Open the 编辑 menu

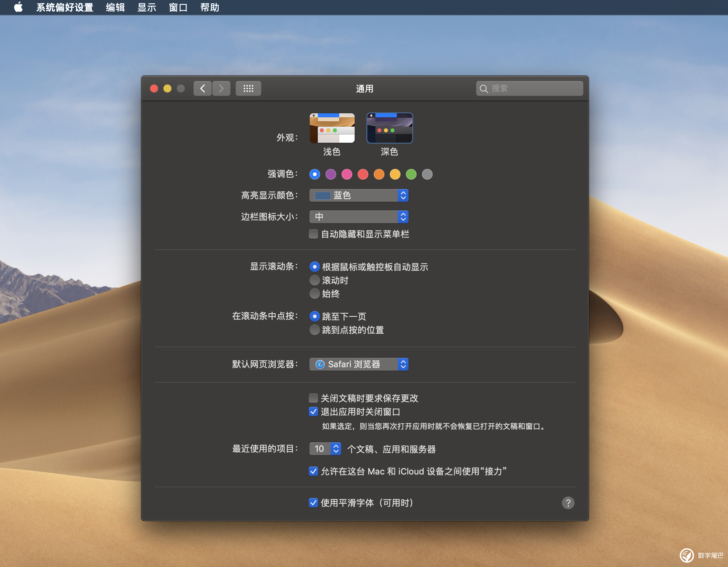[x=115, y=7]
